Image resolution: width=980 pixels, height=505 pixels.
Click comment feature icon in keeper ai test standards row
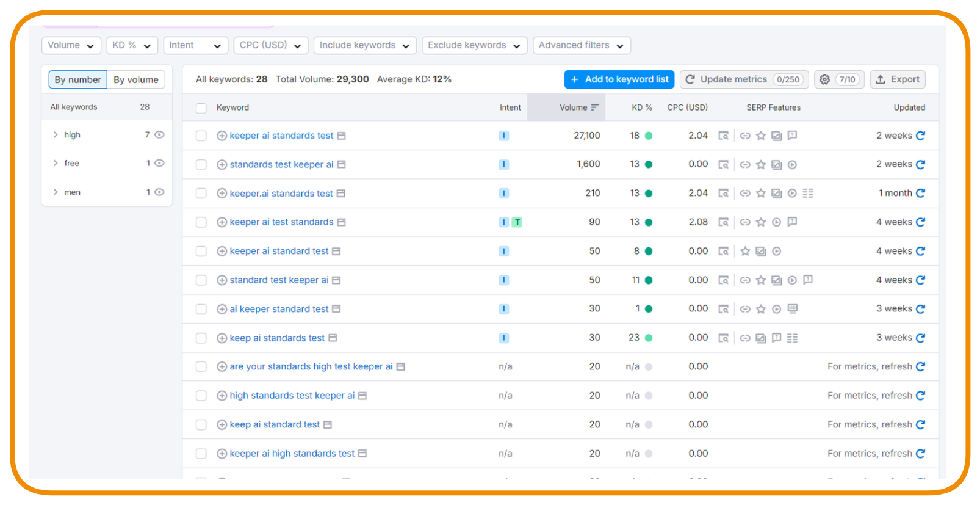tap(792, 222)
